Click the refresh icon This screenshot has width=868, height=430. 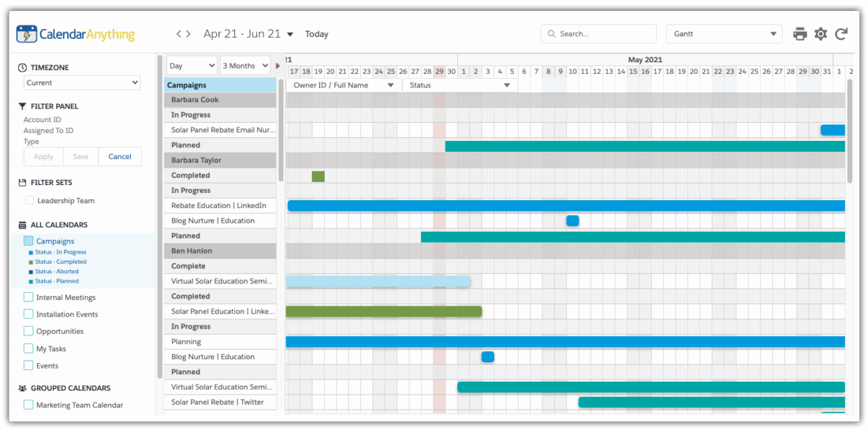click(x=841, y=33)
